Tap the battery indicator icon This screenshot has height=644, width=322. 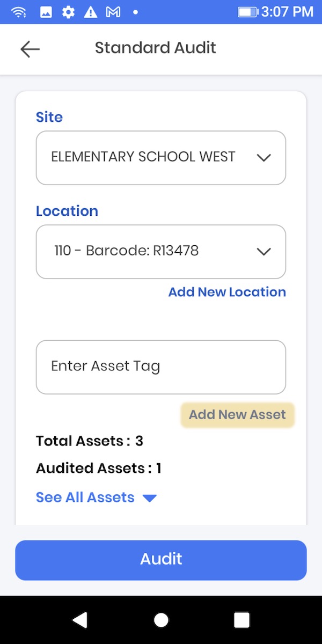tap(247, 12)
